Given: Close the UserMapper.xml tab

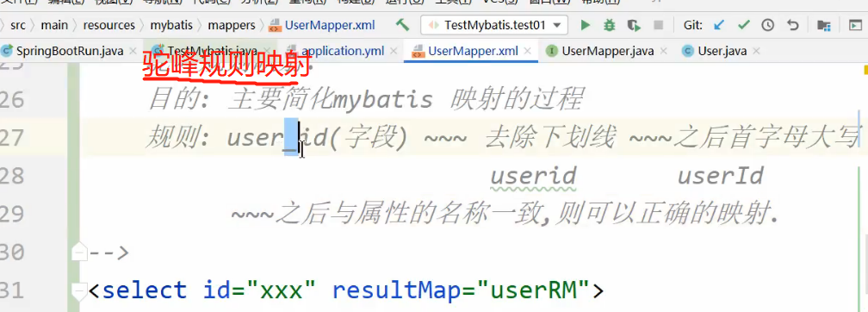Looking at the screenshot, I should 528,51.
